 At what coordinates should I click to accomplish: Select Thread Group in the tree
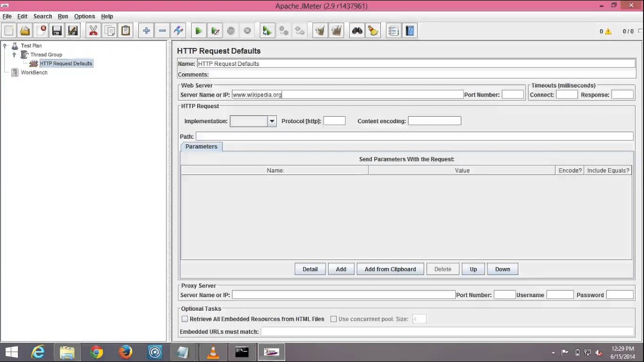(46, 55)
